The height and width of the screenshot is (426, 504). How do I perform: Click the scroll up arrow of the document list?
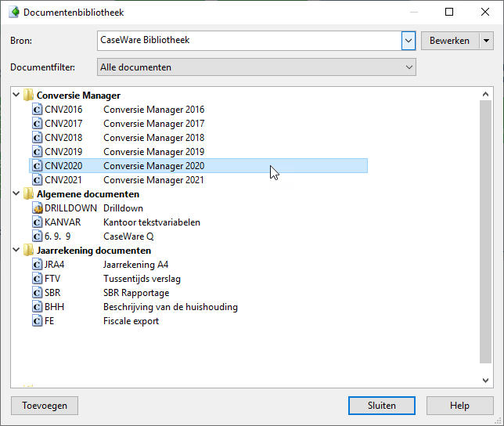coord(486,94)
